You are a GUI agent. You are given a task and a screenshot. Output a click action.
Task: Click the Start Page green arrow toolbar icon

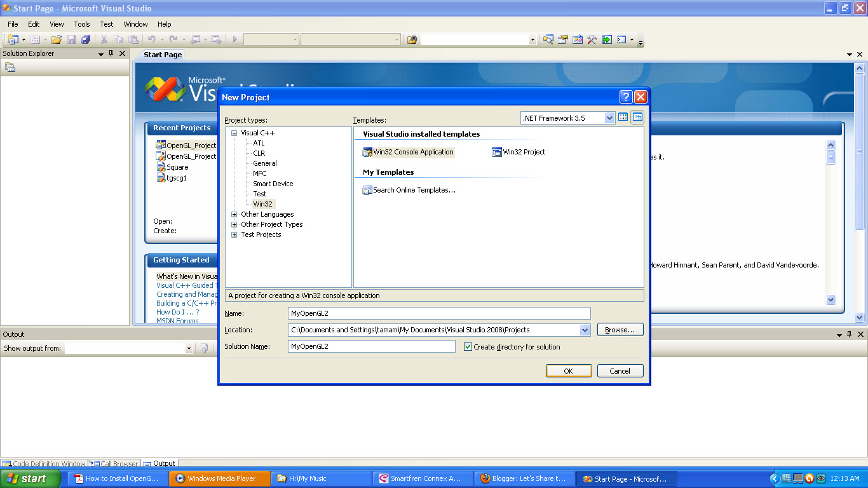pyautogui.click(x=607, y=39)
